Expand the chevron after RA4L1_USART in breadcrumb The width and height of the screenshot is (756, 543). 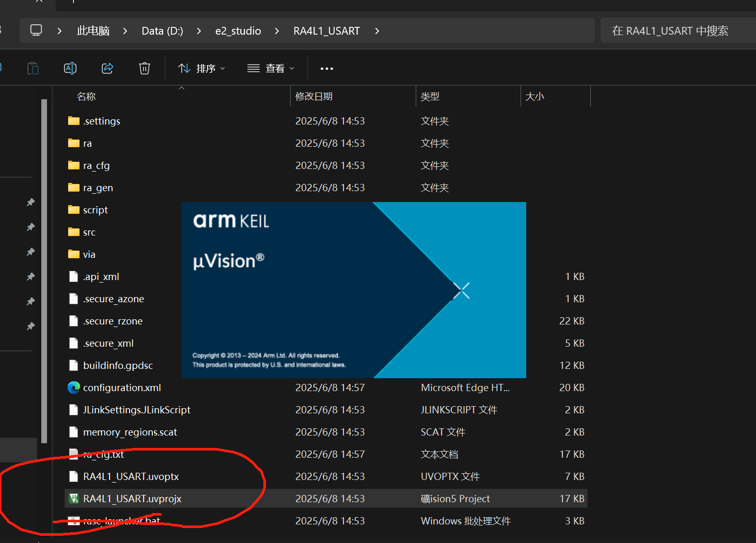(377, 31)
